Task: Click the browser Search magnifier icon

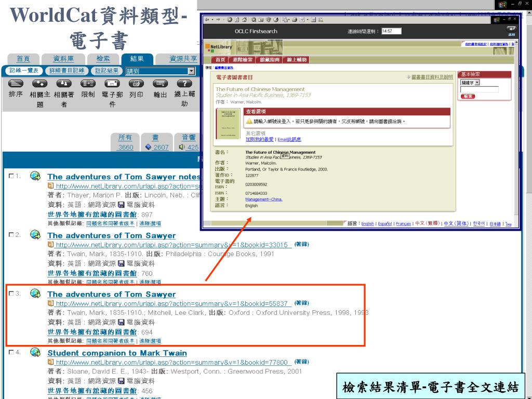Action: tap(254, 20)
